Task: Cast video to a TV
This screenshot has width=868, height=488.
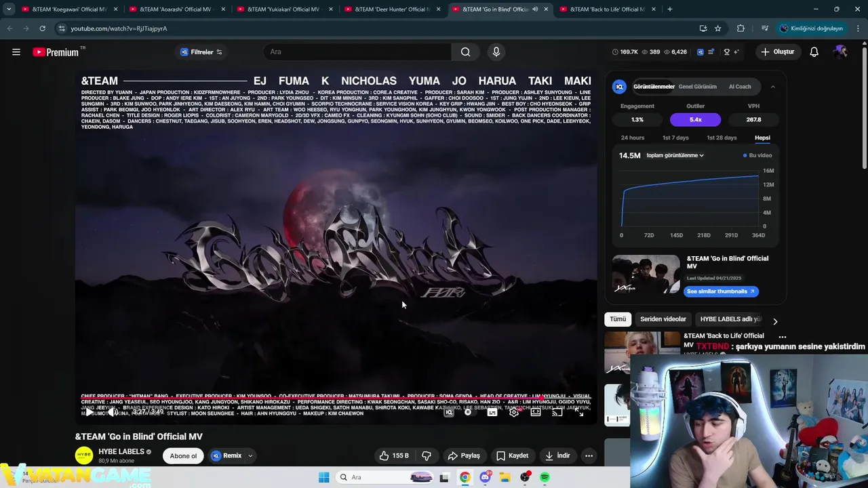Action: (557, 412)
